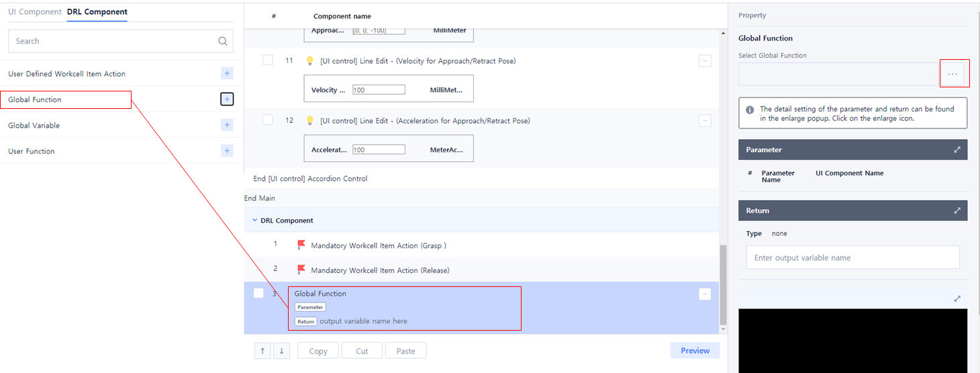The width and height of the screenshot is (980, 373).
Task: Enlarge the Parameter section popup
Action: tap(957, 150)
